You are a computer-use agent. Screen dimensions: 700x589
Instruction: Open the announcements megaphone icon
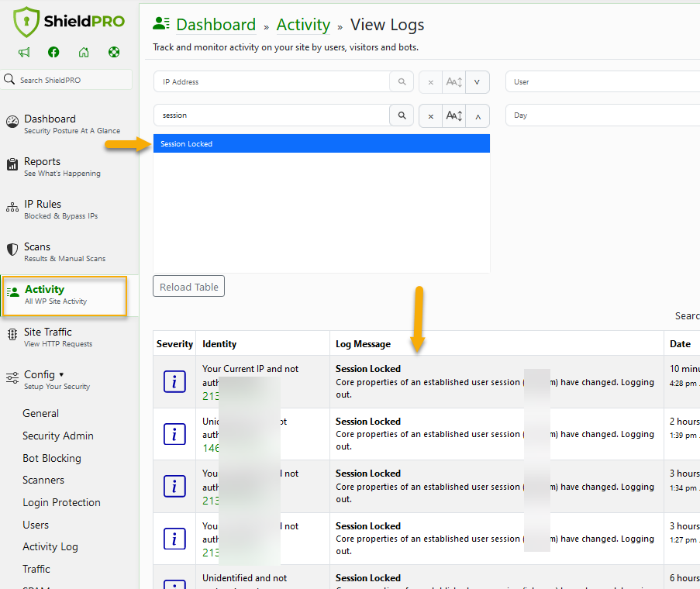tap(24, 52)
